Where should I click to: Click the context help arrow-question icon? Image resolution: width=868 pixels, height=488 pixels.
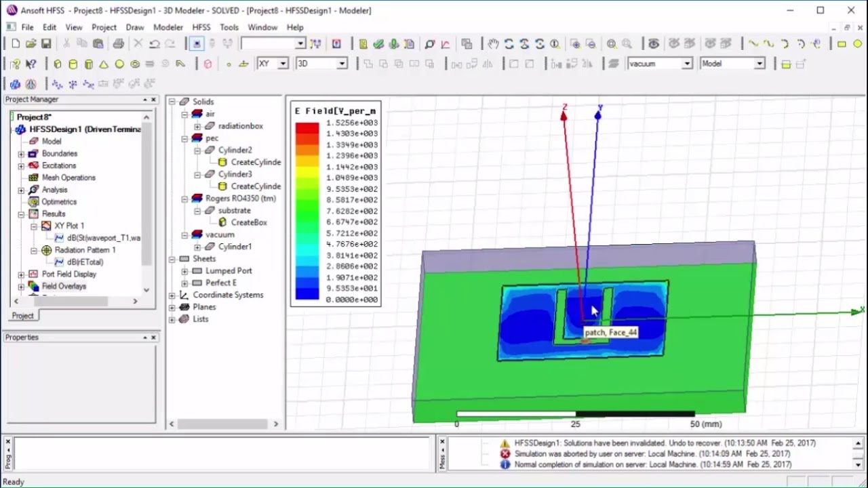[31, 64]
